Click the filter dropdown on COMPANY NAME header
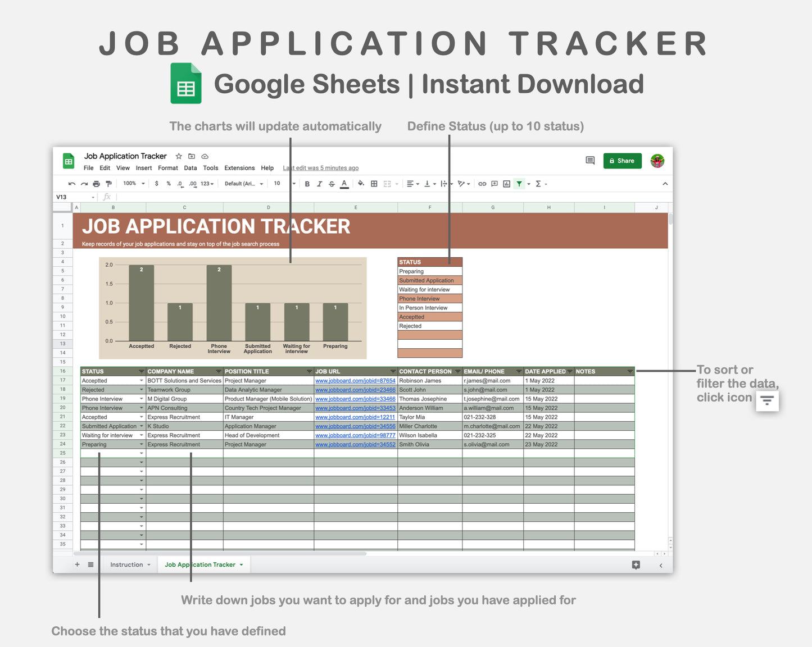812x647 pixels. (218, 371)
